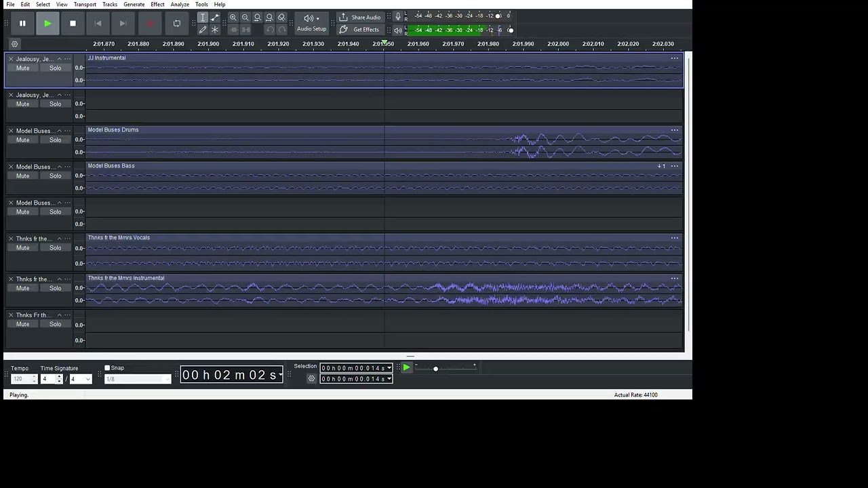
Task: Open the Transport menu
Action: tap(85, 5)
